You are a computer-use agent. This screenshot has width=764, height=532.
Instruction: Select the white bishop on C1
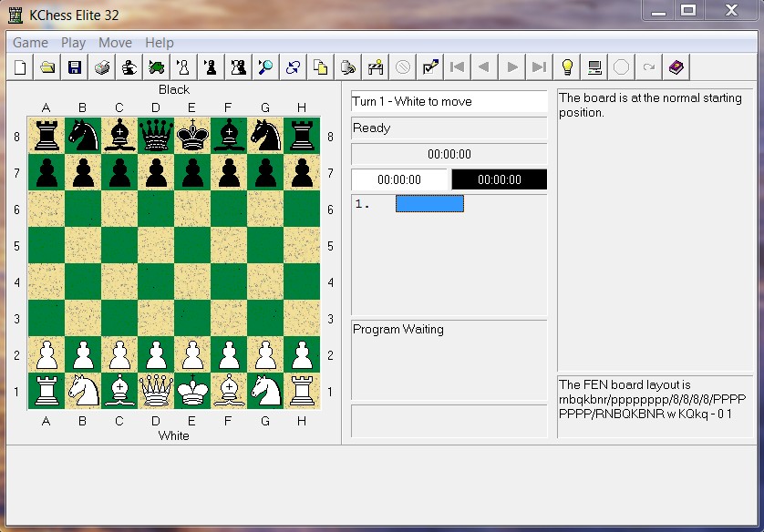click(119, 391)
